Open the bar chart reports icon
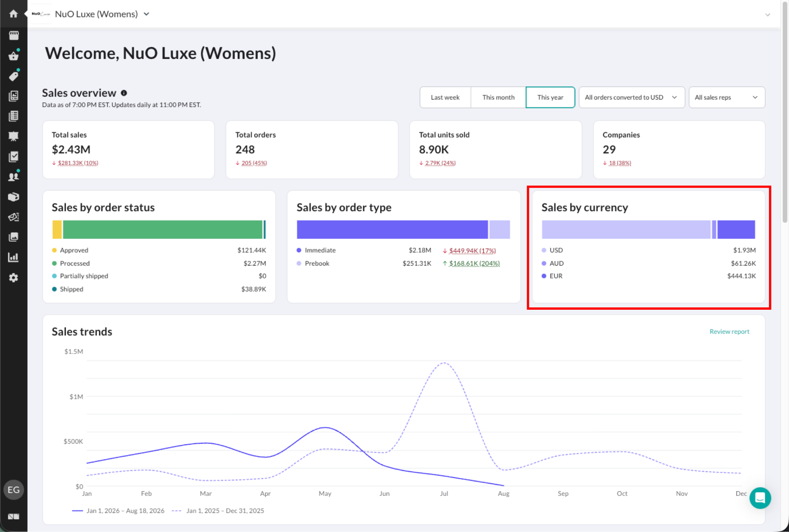789x532 pixels. 13,257
